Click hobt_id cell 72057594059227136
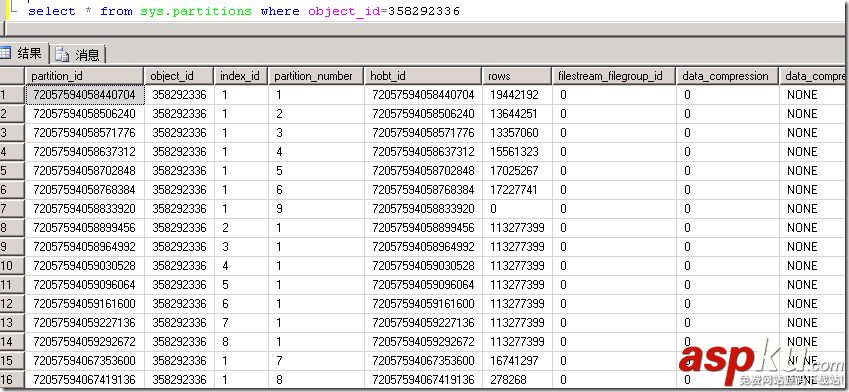This screenshot has width=849, height=392. (423, 323)
